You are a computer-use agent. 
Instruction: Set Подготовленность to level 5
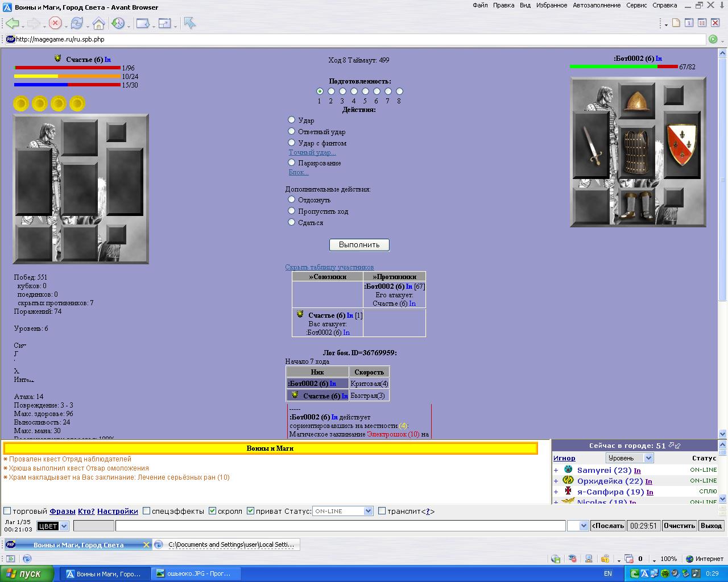(365, 91)
